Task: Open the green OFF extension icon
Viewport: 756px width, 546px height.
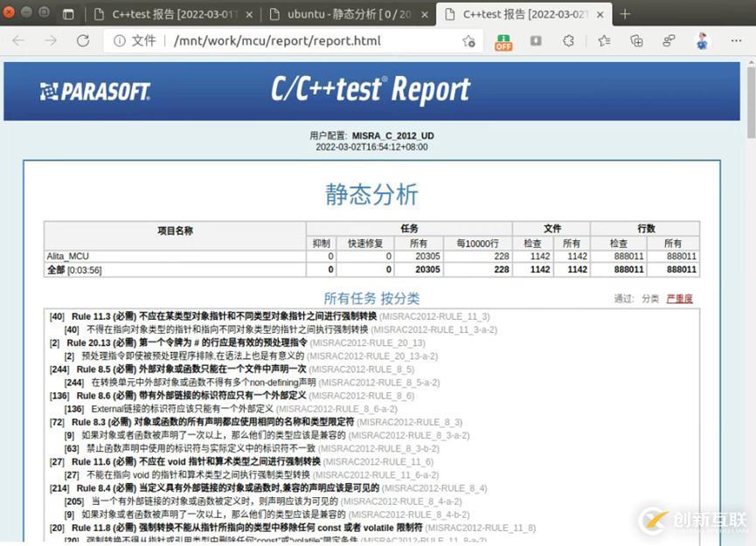Action: click(503, 41)
